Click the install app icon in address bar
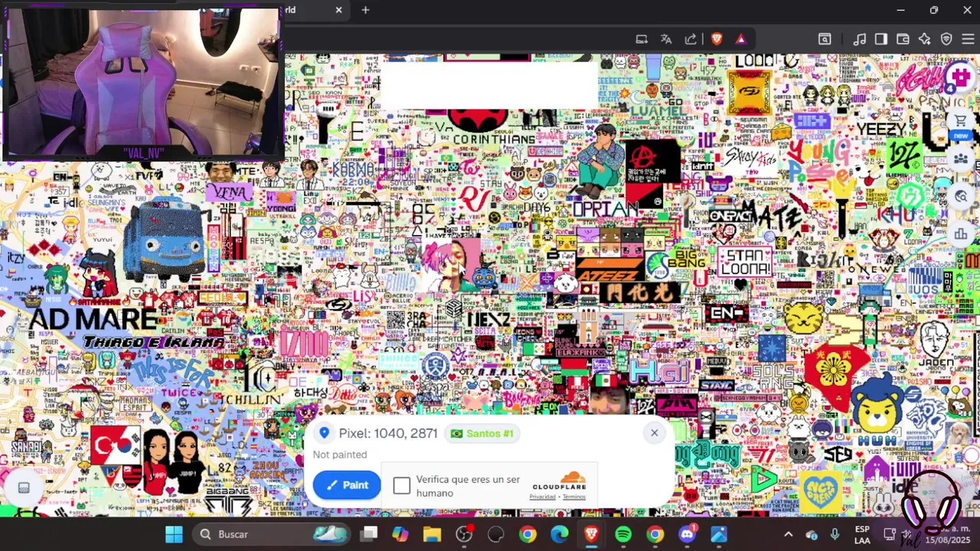Screen dimensions: 980x551 click(642, 39)
